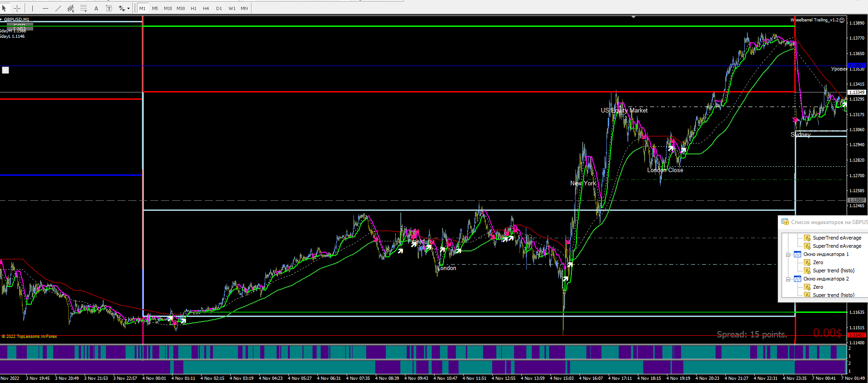
Task: Choose the text label tool
Action: [109, 8]
